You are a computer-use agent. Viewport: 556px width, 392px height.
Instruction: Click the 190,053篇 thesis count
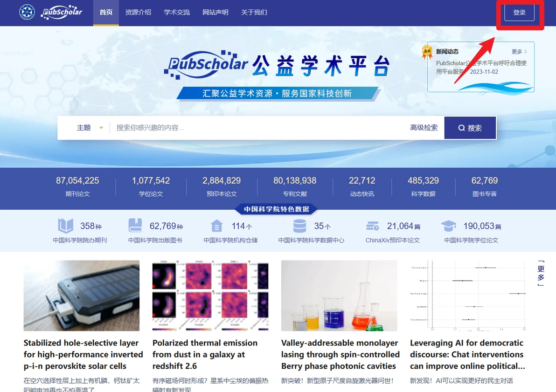pyautogui.click(x=482, y=226)
